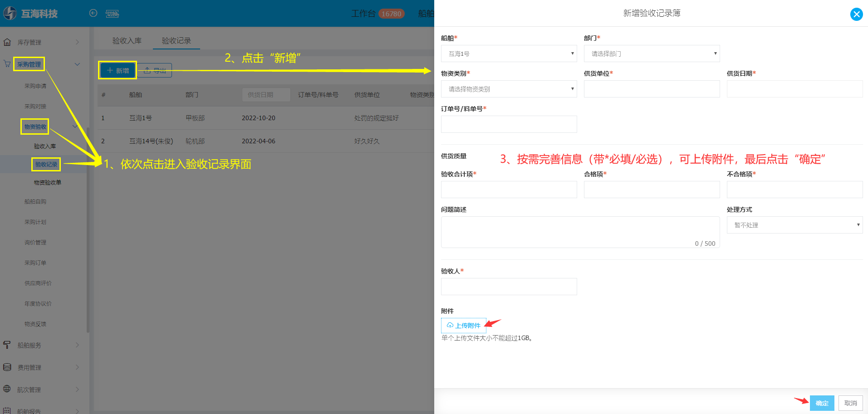Select 验收记录 in the sidebar
The width and height of the screenshot is (868, 414).
[x=46, y=164]
